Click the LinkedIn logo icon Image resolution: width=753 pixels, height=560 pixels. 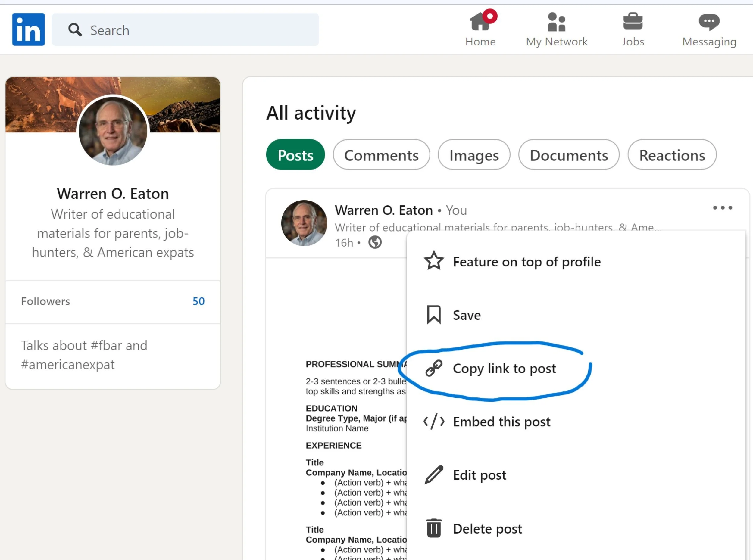click(x=29, y=30)
